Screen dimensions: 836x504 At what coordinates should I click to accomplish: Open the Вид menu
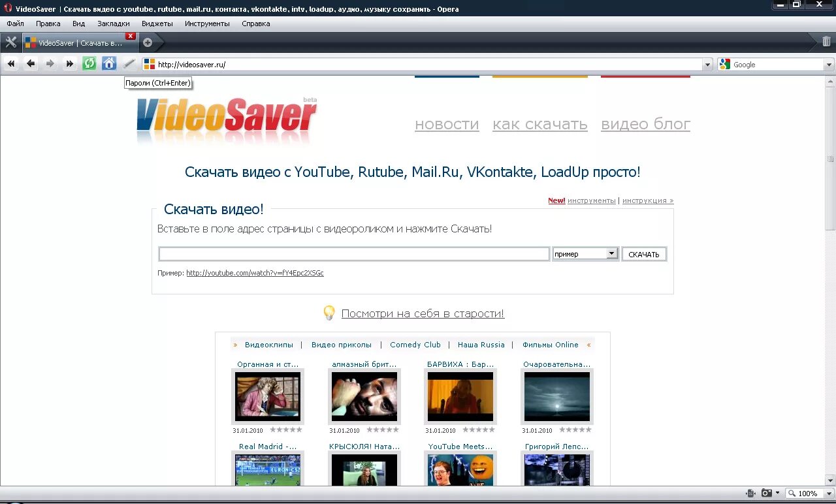pos(79,24)
